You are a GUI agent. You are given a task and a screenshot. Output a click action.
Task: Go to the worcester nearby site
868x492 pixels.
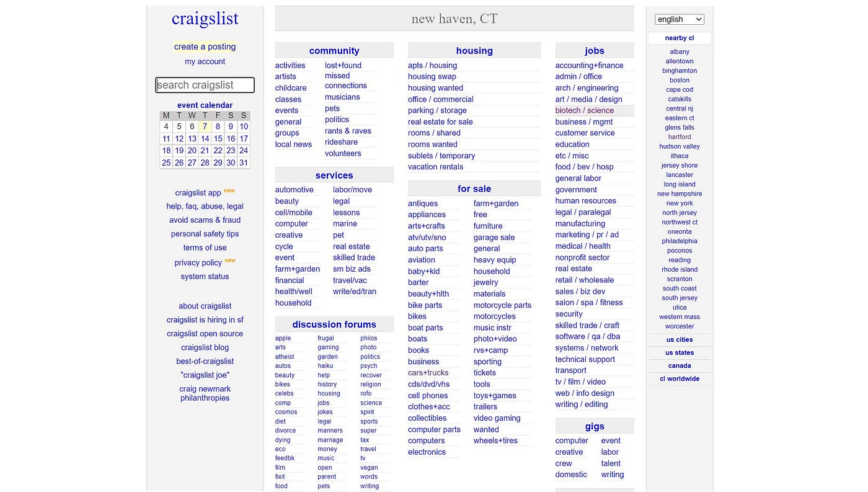[680, 326]
